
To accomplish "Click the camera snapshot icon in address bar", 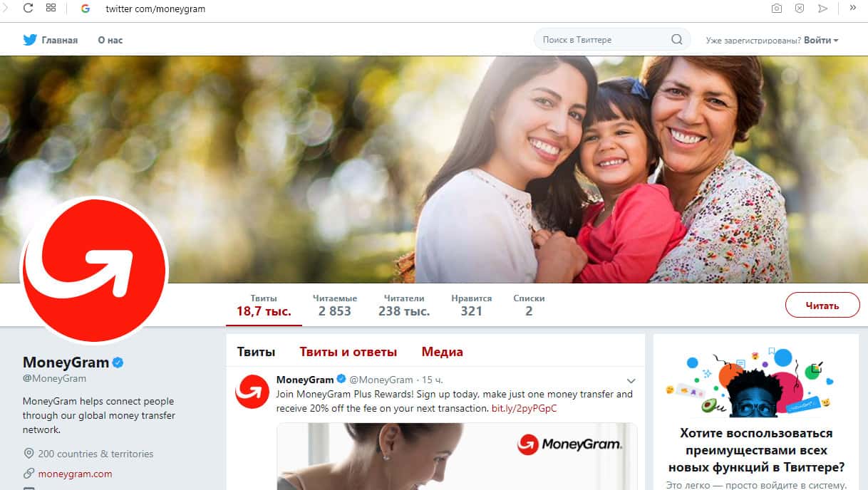I will tap(777, 9).
